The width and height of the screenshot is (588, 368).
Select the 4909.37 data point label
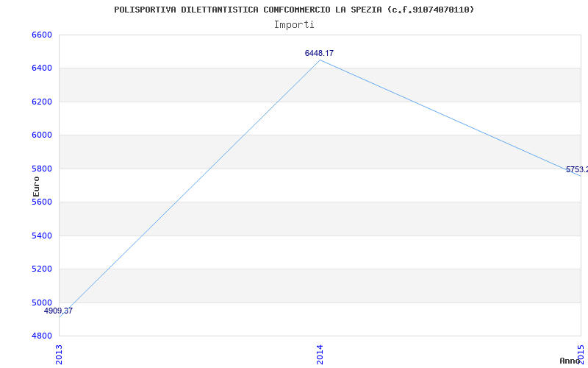(58, 311)
